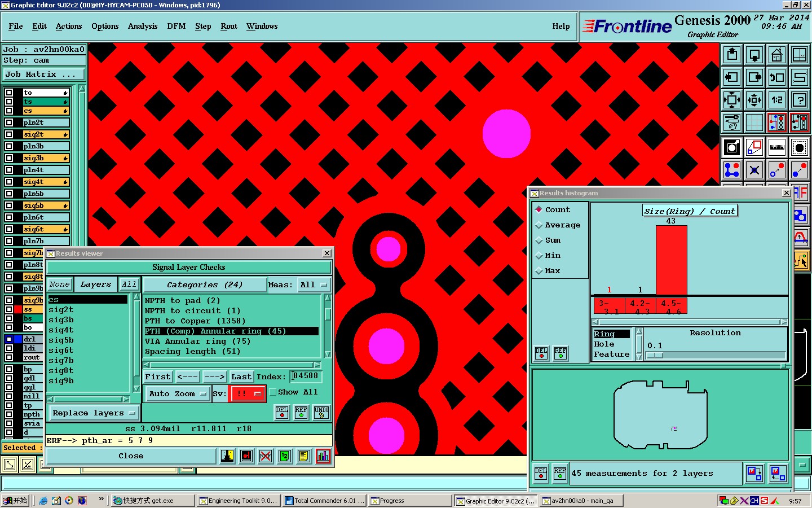Viewport: 812px width, 508px height.
Task: Click the next result arrow button
Action: pos(214,376)
